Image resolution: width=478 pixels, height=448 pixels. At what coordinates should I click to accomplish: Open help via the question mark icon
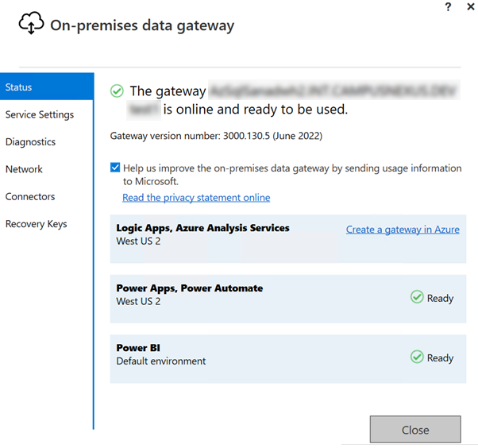coord(448,7)
